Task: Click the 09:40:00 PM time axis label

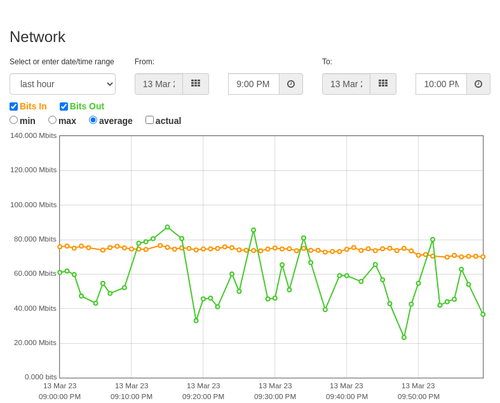Action: [347, 397]
